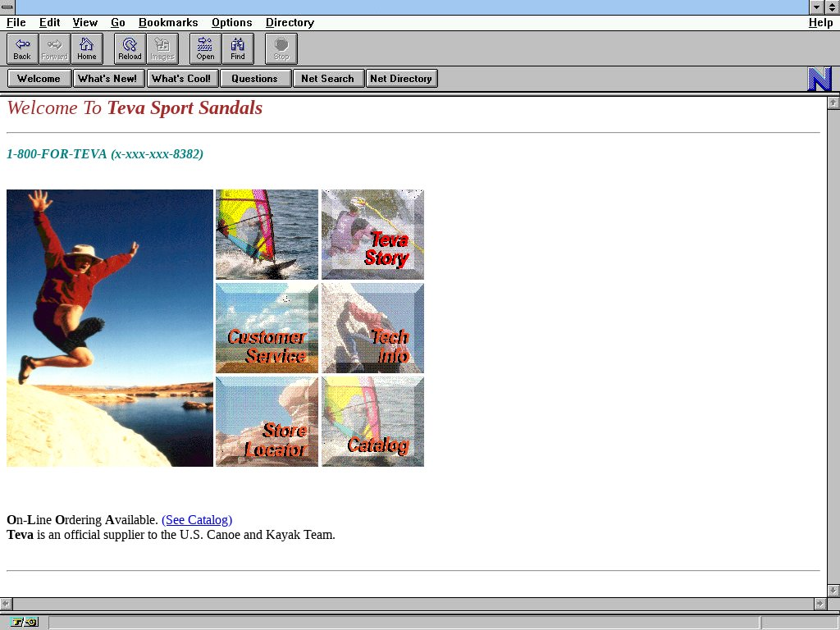Click the vertical scrollbar down arrow
840x630 pixels.
pos(833,590)
